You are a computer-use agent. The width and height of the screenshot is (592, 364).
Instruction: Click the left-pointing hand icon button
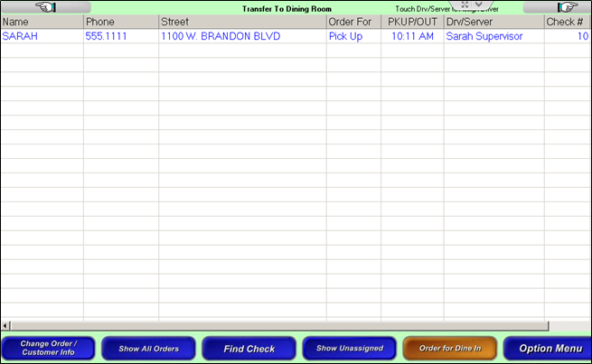coord(46,7)
